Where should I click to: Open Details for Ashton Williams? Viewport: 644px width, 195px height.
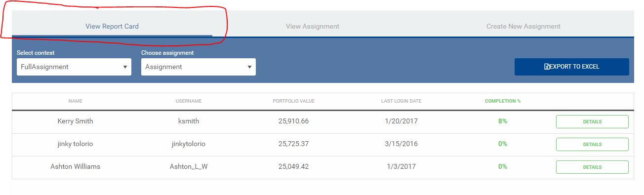[x=592, y=167]
